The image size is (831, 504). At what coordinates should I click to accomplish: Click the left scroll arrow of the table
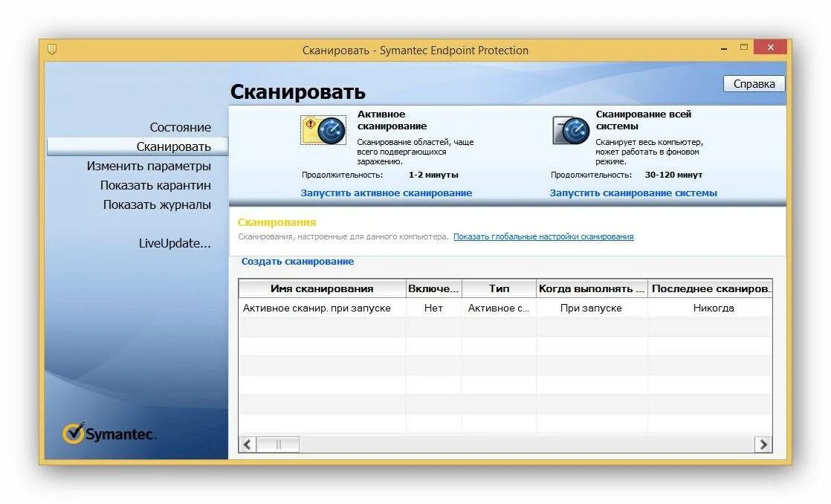pyautogui.click(x=248, y=444)
